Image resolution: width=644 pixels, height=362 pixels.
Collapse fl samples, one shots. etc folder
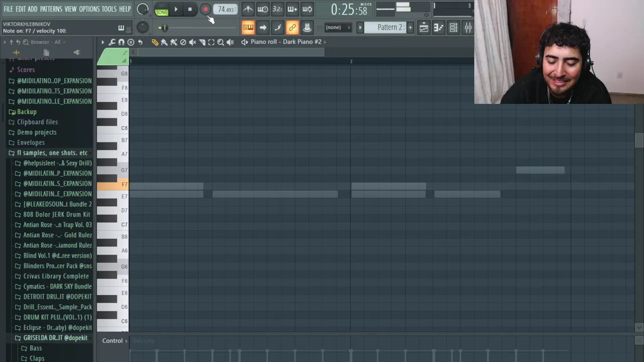(48, 153)
